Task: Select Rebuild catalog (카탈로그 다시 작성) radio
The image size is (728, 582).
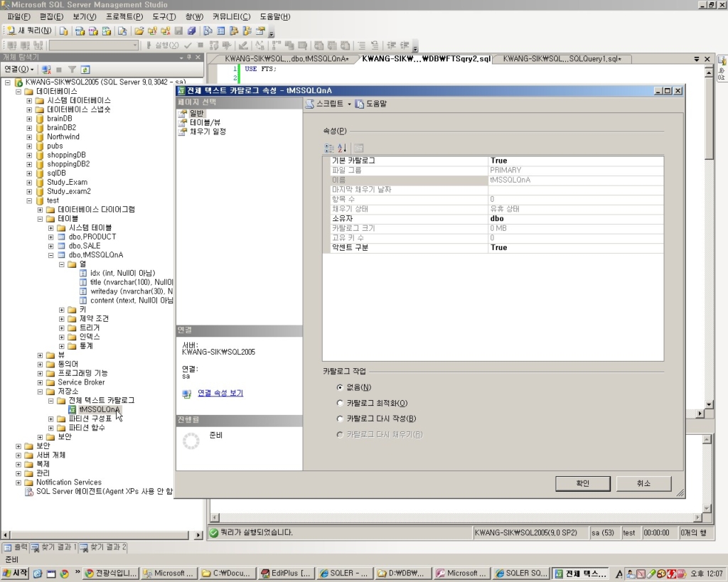Action: pos(340,419)
